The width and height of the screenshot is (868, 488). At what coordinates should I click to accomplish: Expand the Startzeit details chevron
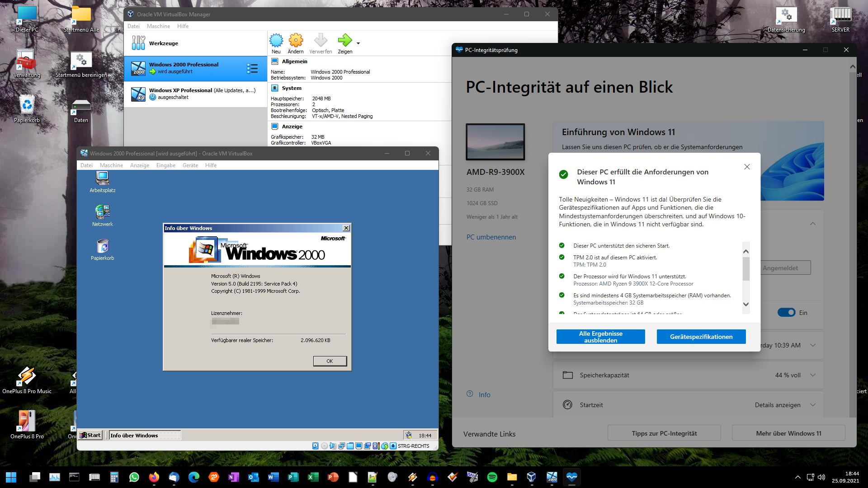[x=812, y=405]
